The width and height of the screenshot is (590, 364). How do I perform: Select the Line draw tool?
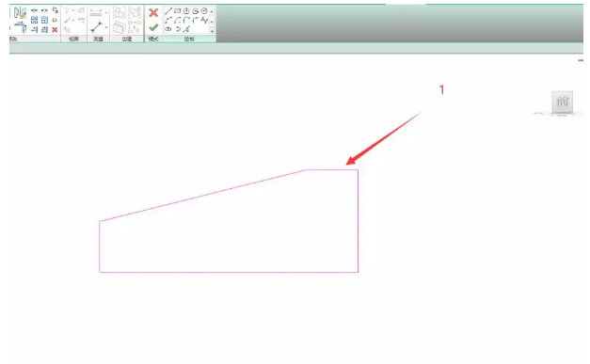coord(168,11)
